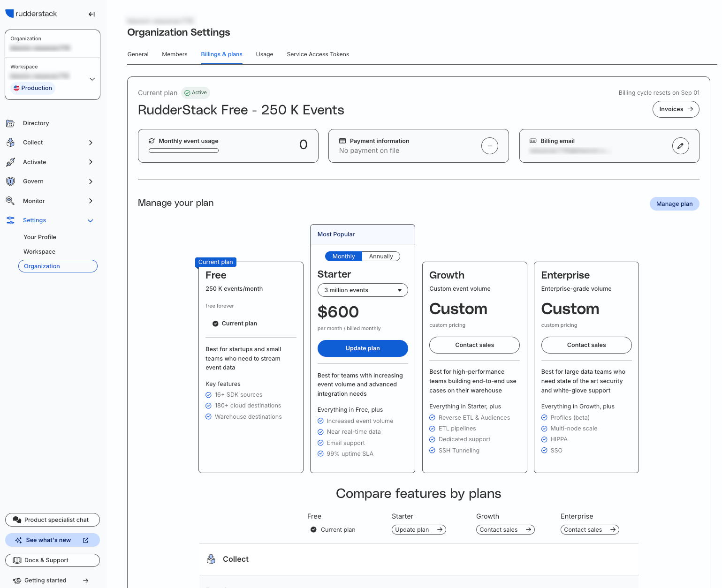Open Docs & Support

(53, 560)
